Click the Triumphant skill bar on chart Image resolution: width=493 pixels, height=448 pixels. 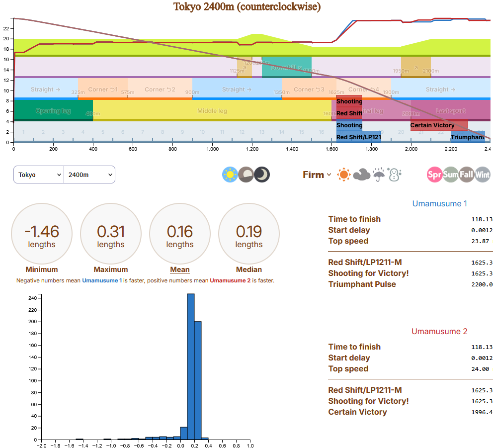[468, 137]
